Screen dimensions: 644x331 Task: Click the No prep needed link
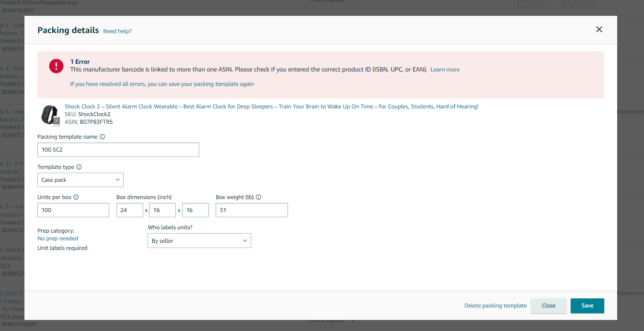(x=57, y=238)
